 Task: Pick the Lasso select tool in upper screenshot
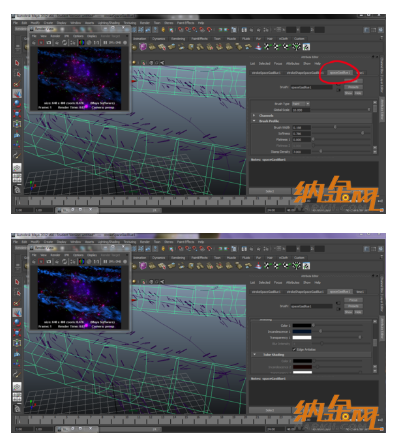[x=17, y=73]
